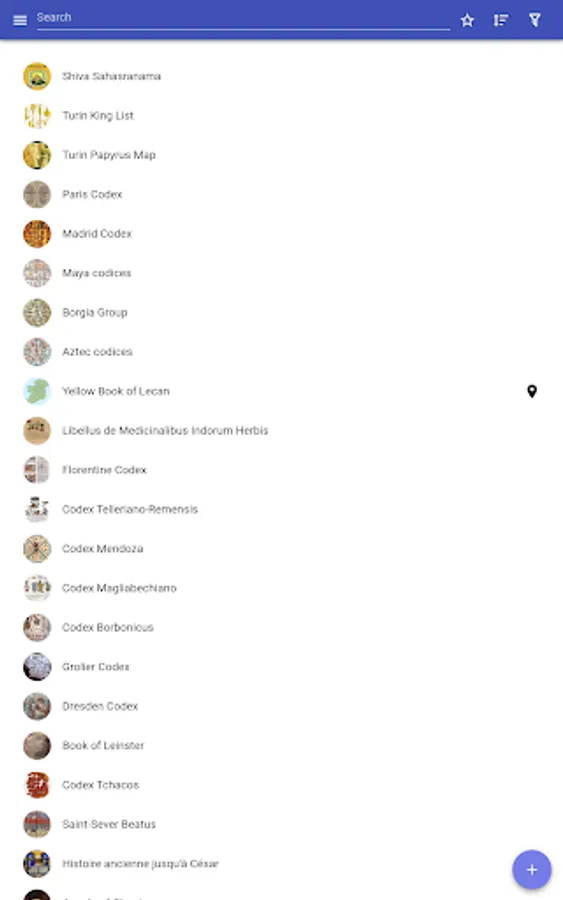Open the sort order options

tap(501, 20)
